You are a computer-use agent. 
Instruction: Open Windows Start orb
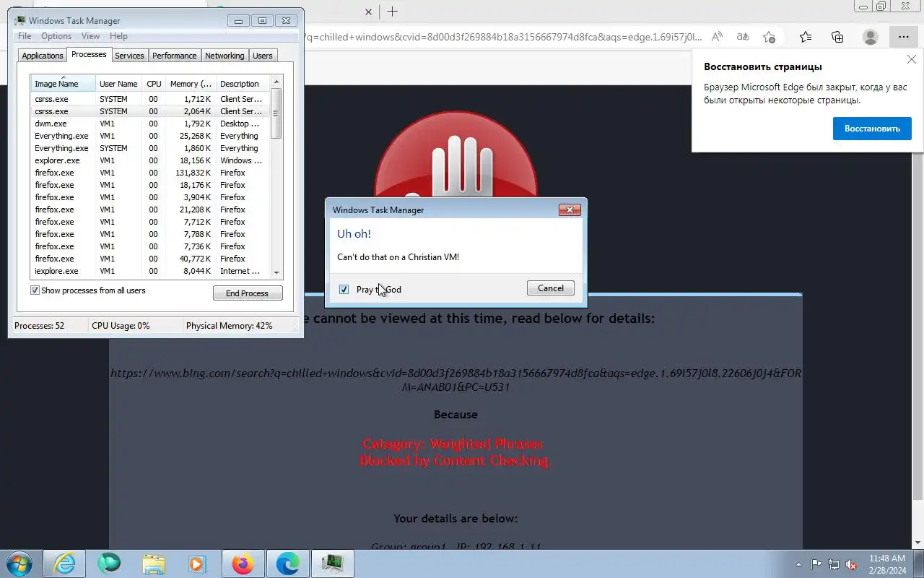pos(19,564)
